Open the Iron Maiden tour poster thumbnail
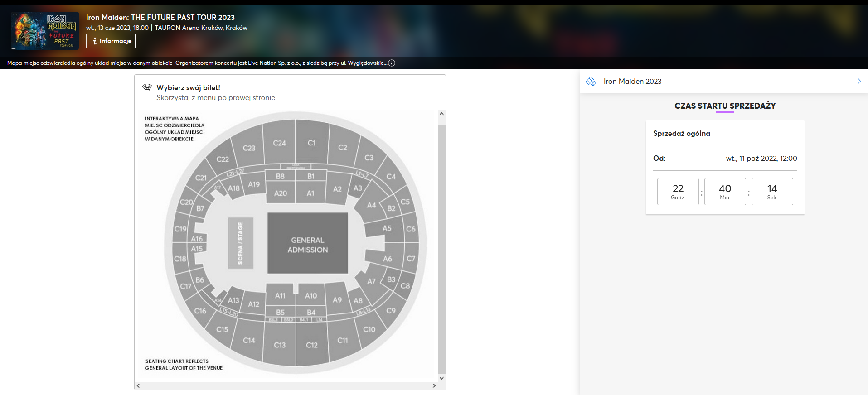The width and height of the screenshot is (868, 395). click(x=45, y=31)
